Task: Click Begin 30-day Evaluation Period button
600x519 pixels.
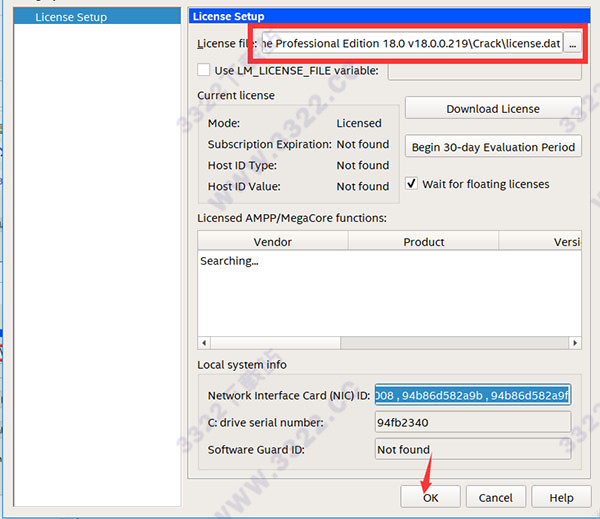Action: 493,147
